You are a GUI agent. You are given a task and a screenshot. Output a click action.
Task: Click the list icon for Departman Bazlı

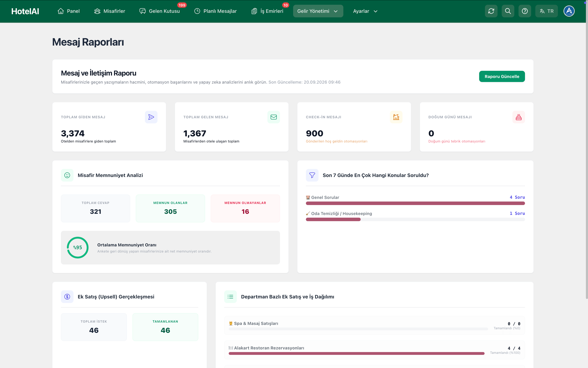[x=230, y=297]
